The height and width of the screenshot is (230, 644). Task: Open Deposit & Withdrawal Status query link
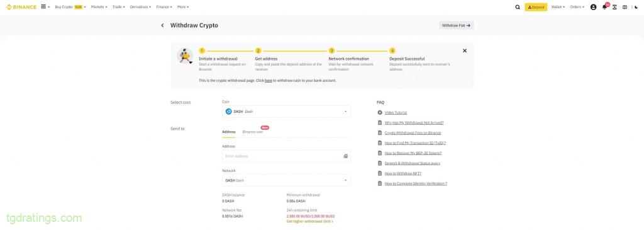(x=413, y=163)
